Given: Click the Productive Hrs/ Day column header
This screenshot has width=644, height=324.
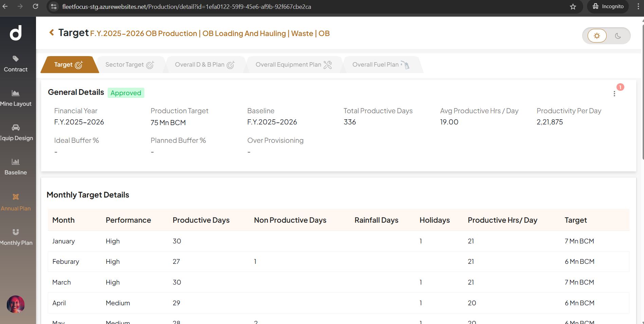Looking at the screenshot, I should coord(502,220).
